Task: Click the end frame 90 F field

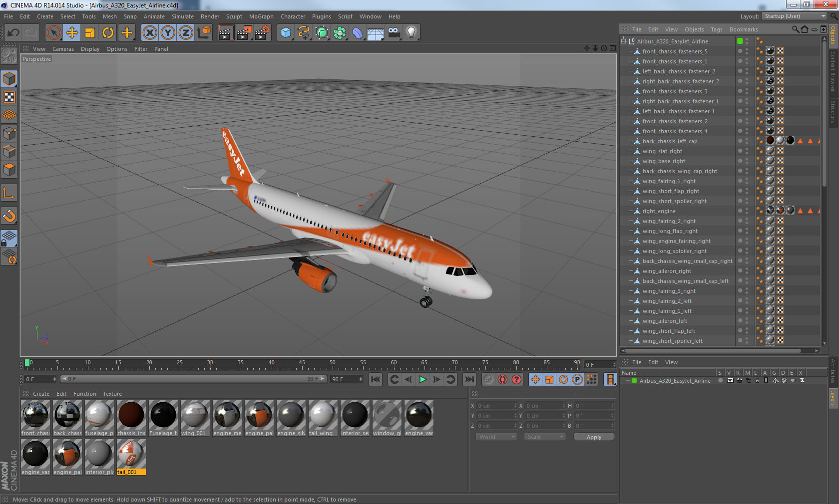Action: 347,379
